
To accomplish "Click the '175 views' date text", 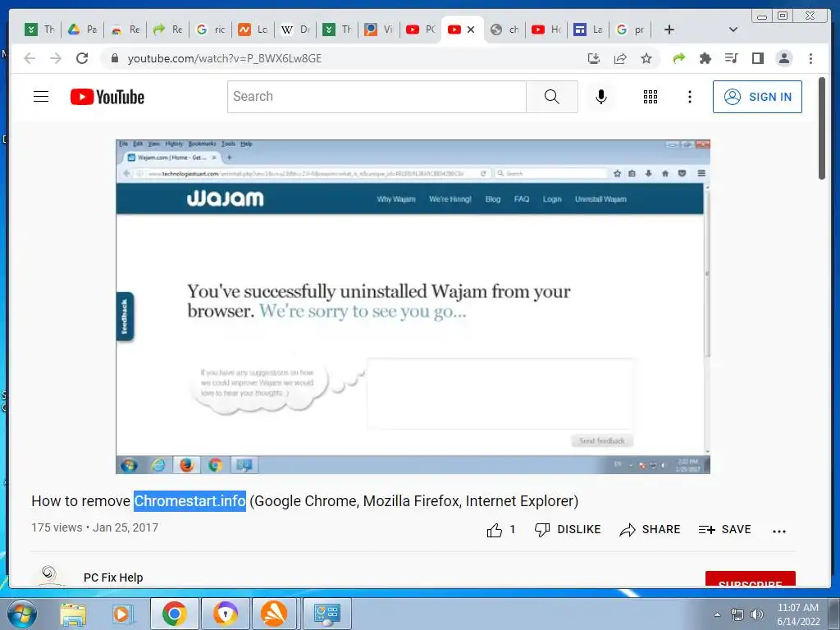I will coord(95,527).
